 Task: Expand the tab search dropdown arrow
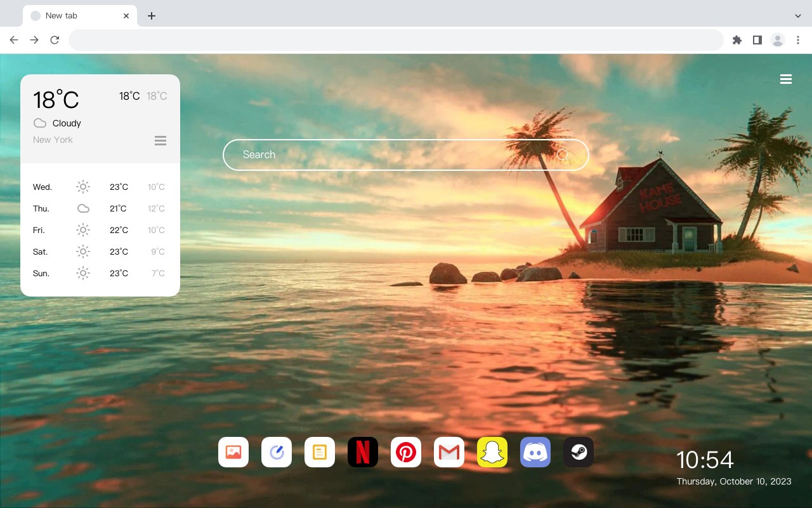click(798, 16)
